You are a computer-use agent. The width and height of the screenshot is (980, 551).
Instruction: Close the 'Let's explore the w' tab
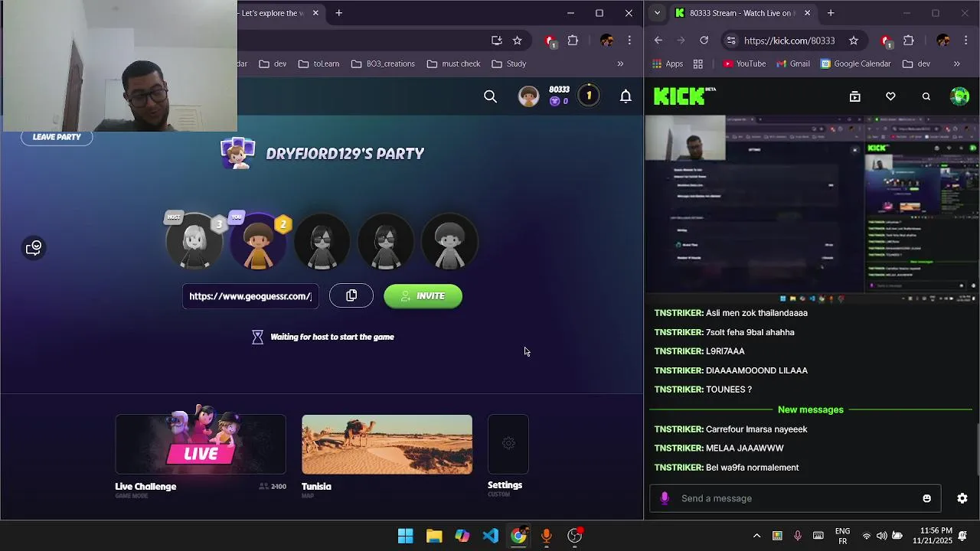pos(315,13)
